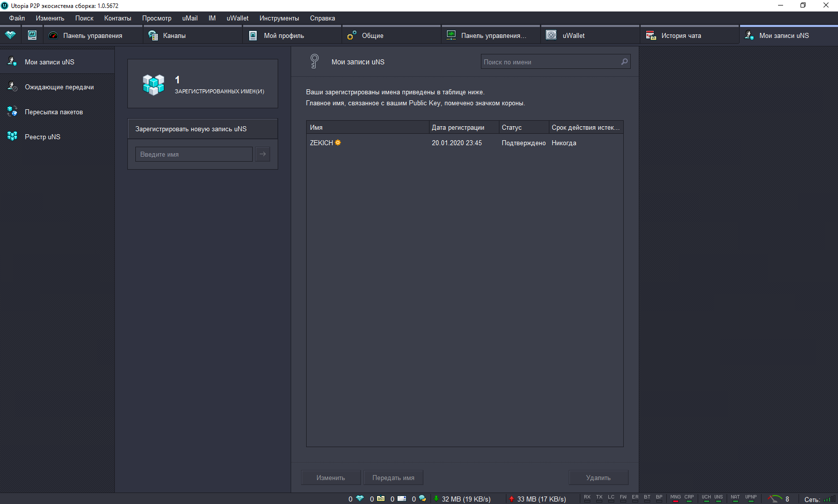Click the MNG indicator in status bar
Image resolution: width=838 pixels, height=504 pixels.
(x=675, y=498)
